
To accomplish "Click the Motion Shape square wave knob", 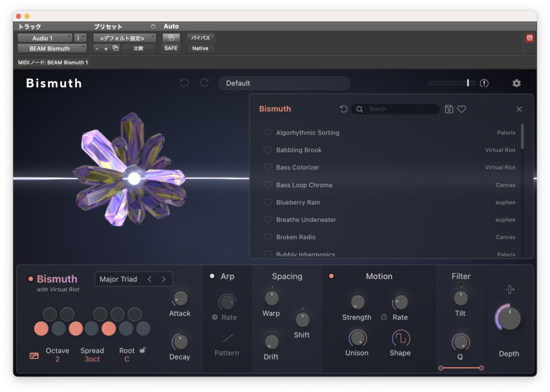I will [400, 338].
